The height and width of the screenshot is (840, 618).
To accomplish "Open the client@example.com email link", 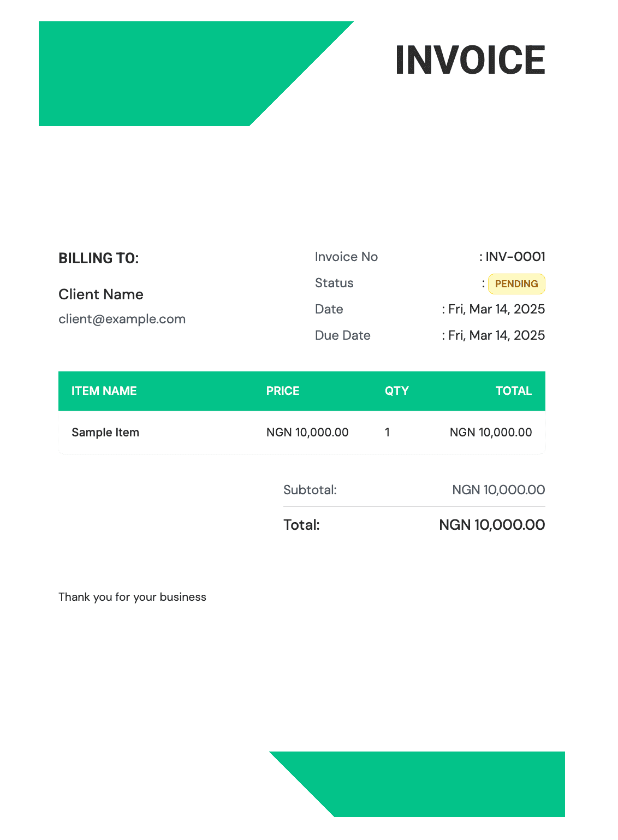I will [x=122, y=319].
